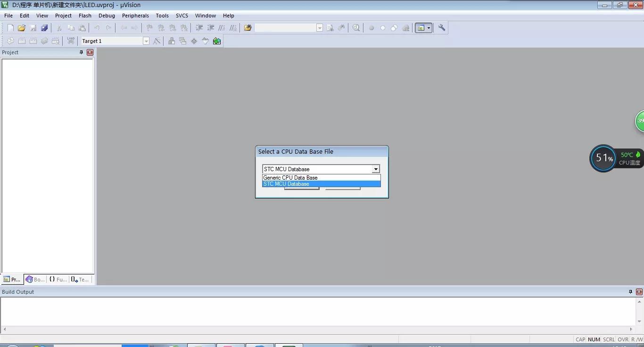Click the Redo arrow icon
This screenshot has width=644, height=347.
[x=108, y=28]
